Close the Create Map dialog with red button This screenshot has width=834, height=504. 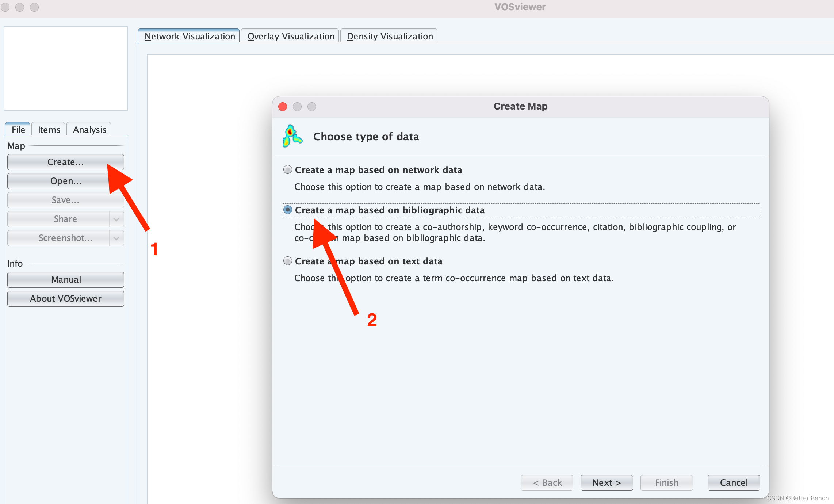[283, 107]
